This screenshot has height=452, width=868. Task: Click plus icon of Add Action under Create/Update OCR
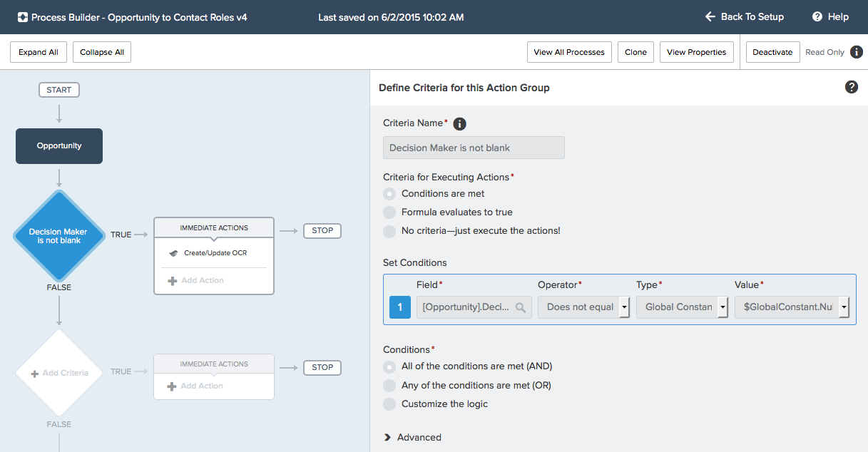pos(172,281)
